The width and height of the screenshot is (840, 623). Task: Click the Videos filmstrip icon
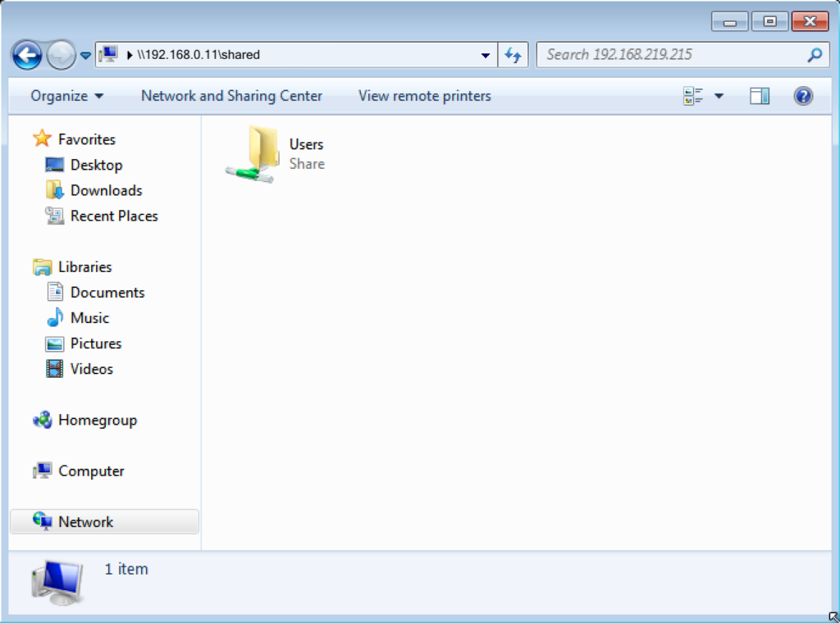[x=55, y=369]
